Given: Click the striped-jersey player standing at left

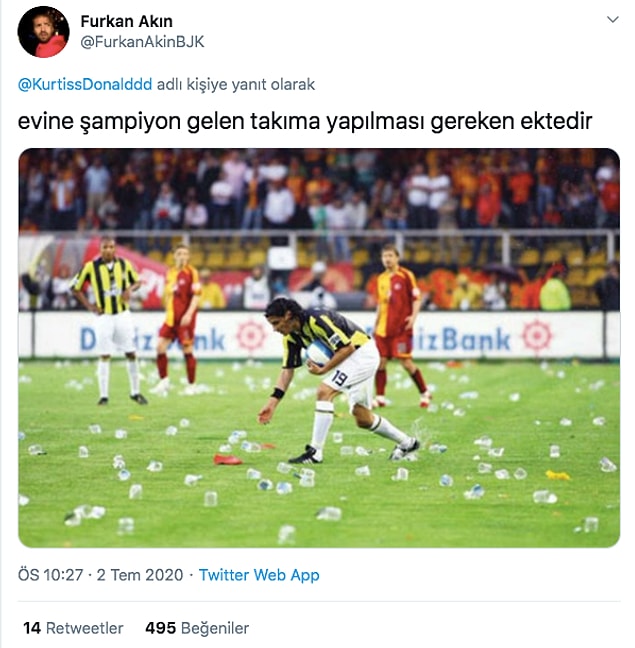Looking at the screenshot, I should pos(108,320).
